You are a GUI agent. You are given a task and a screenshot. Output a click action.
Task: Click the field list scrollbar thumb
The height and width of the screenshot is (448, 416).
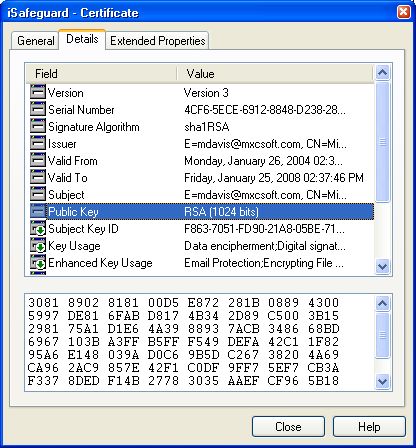click(x=382, y=142)
